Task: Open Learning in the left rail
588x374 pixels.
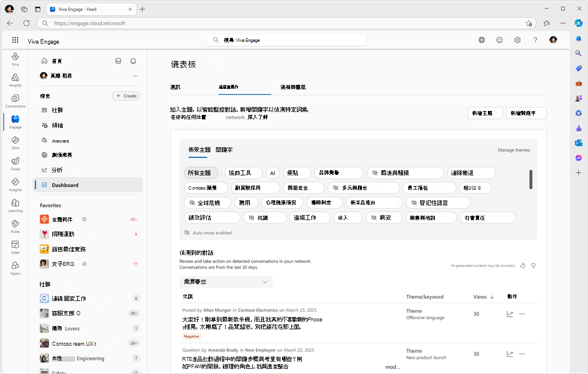Action: point(15,205)
